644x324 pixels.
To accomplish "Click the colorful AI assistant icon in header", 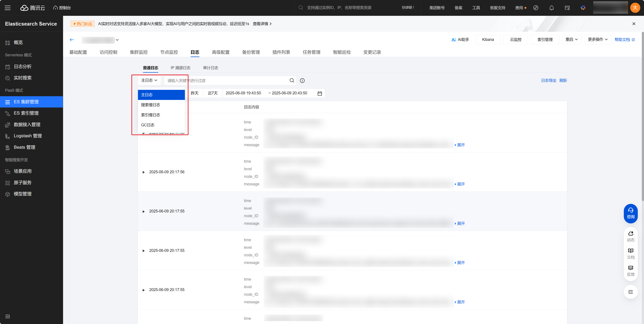I will point(583,8).
